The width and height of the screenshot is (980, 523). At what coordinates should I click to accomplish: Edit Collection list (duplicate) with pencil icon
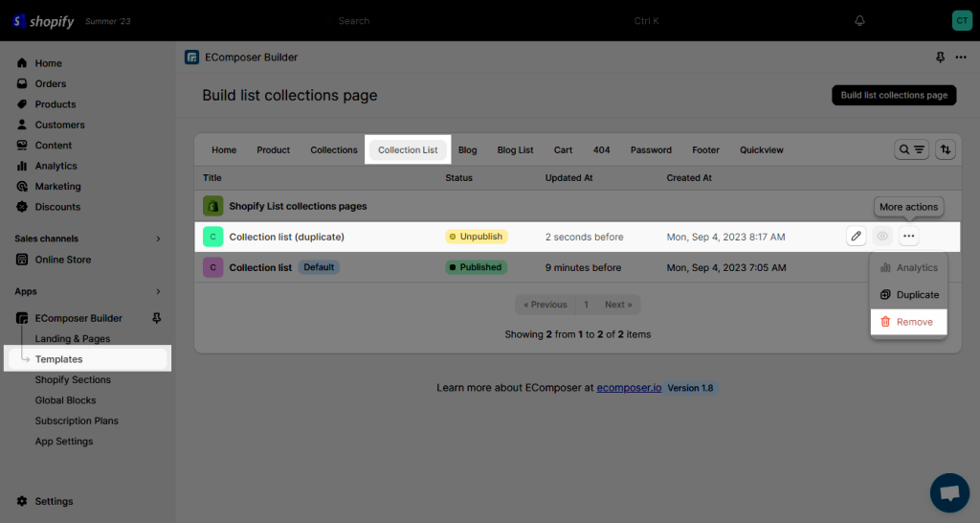pyautogui.click(x=857, y=237)
